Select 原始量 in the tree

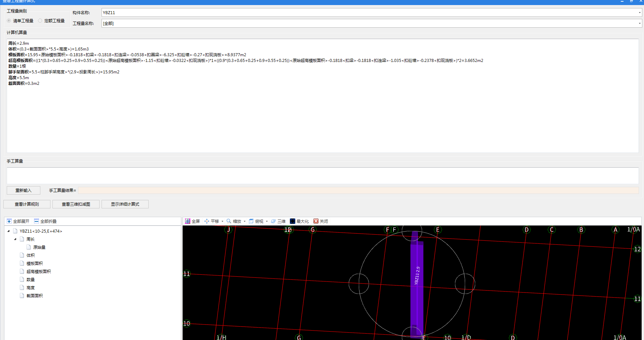(x=39, y=247)
